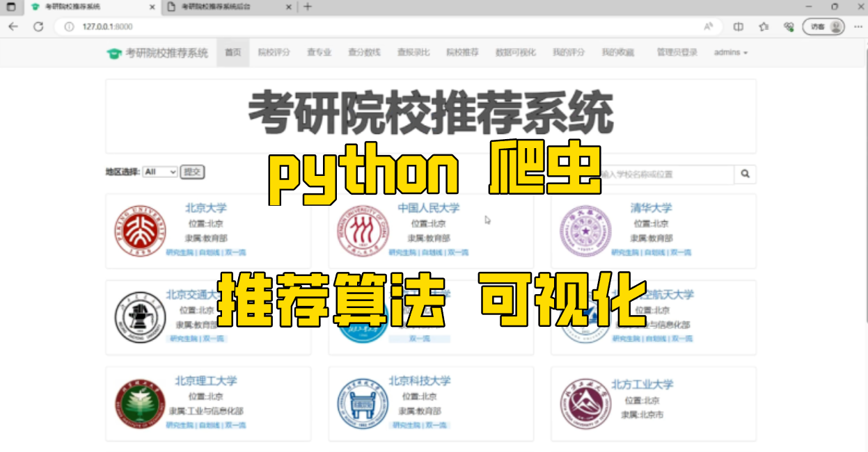
Task: Click 研究生院 link under 中国人民大学
Action: tap(402, 252)
